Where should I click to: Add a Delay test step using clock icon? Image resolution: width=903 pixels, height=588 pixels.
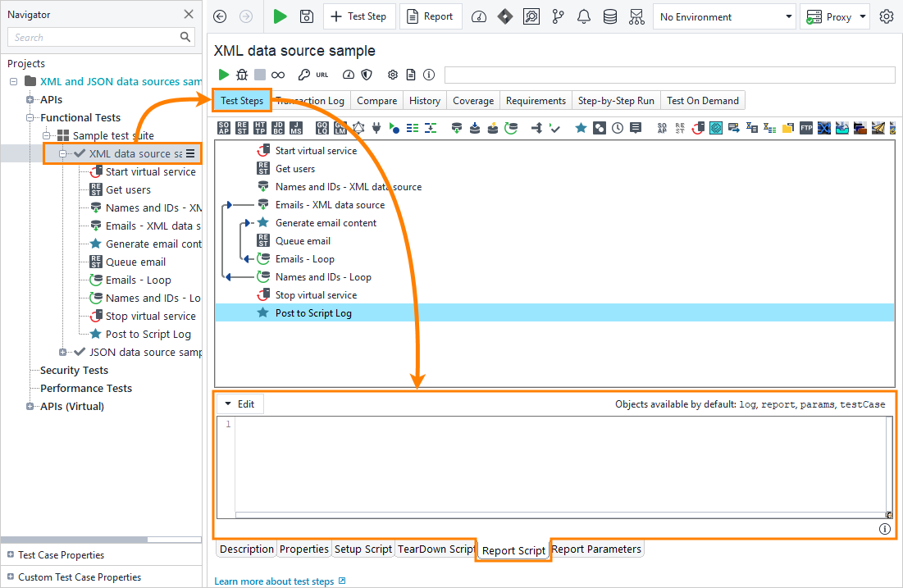618,128
